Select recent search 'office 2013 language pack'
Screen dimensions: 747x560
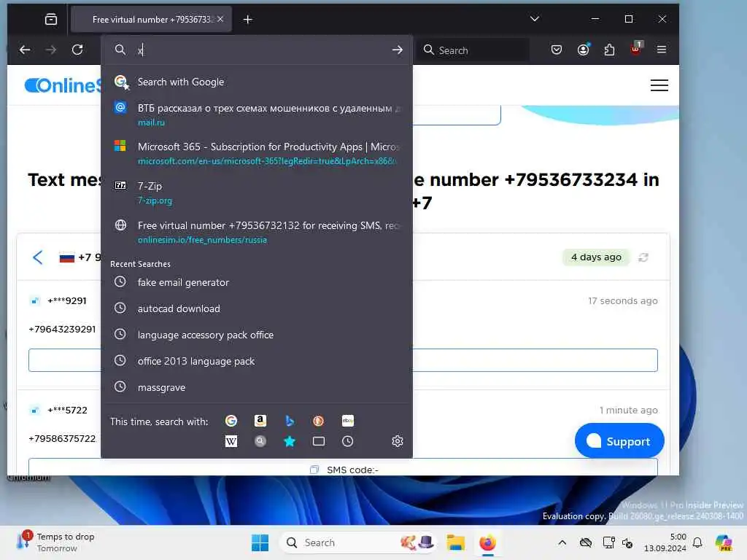(257, 361)
